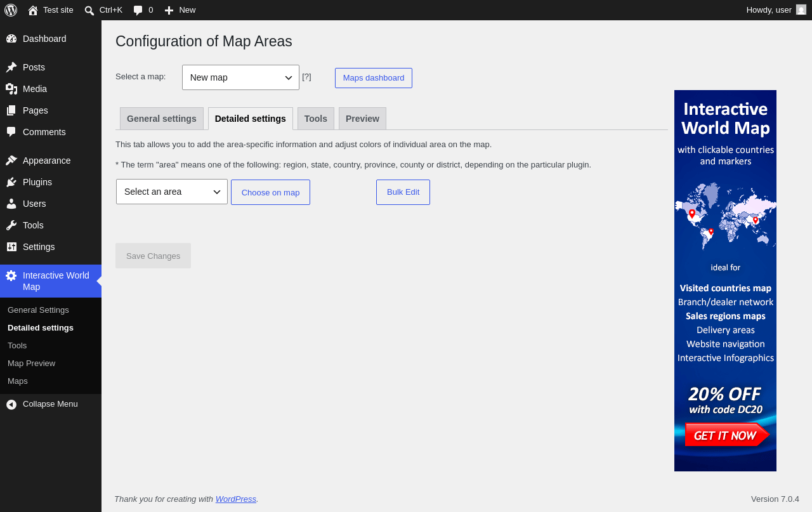Open the 'Select an area' dropdown
The height and width of the screenshot is (512, 812).
point(172,192)
